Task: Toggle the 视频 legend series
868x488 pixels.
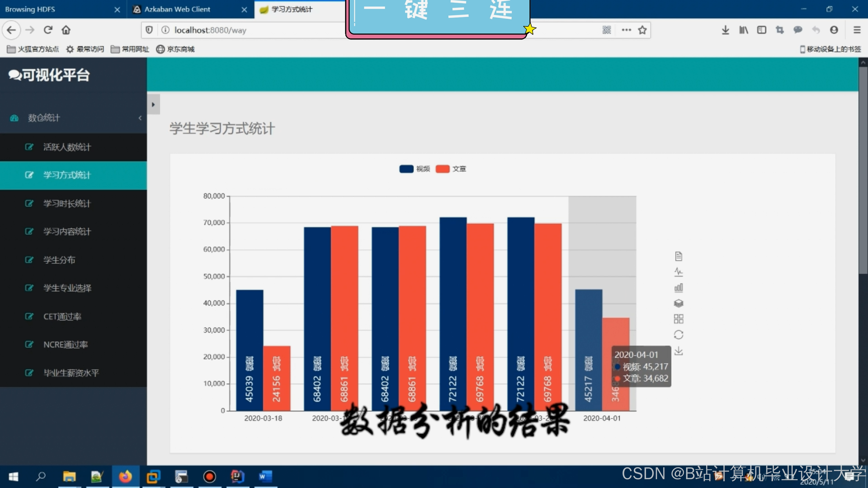Action: click(x=415, y=169)
